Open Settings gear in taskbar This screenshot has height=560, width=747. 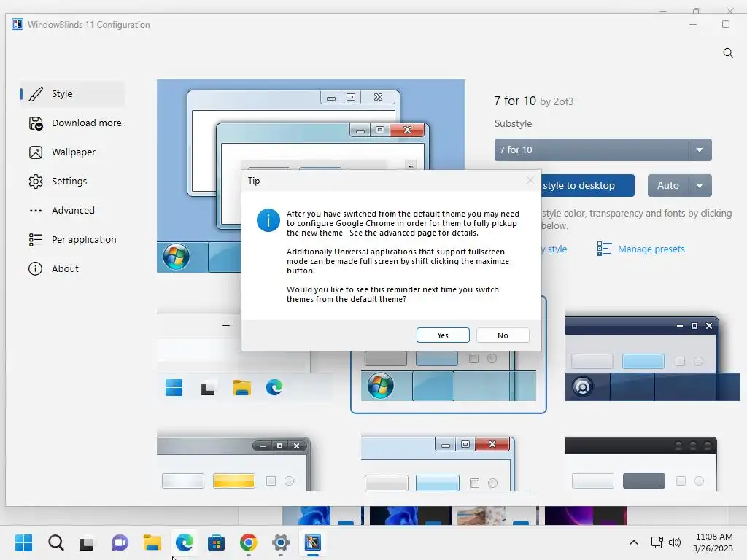point(281,542)
